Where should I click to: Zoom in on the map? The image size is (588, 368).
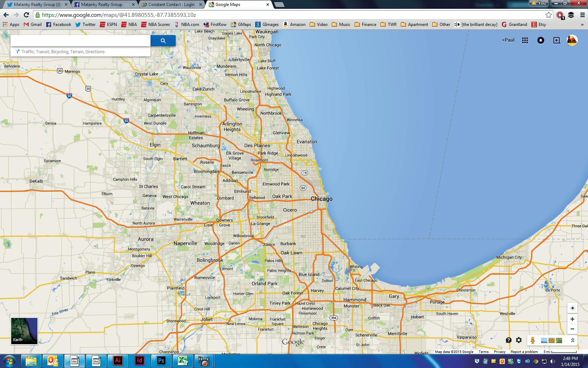tap(572, 319)
